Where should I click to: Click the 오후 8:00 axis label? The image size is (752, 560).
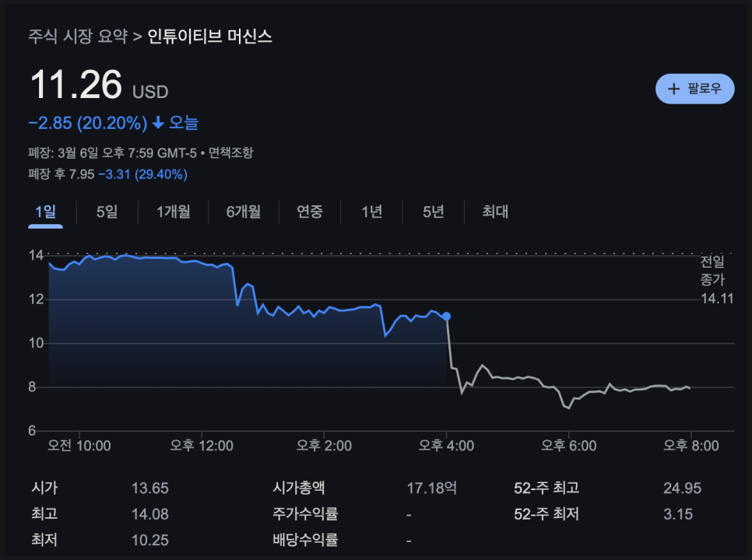[x=691, y=446]
